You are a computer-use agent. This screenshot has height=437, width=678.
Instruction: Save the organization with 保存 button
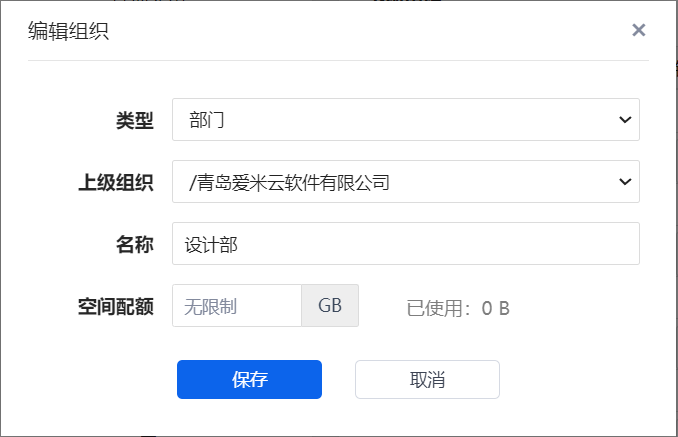249,380
